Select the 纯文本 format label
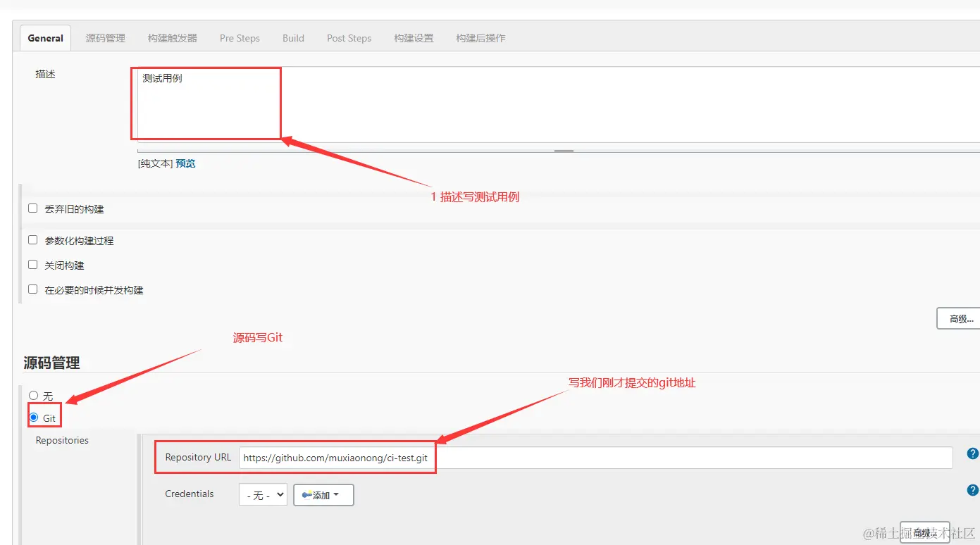 [x=155, y=163]
